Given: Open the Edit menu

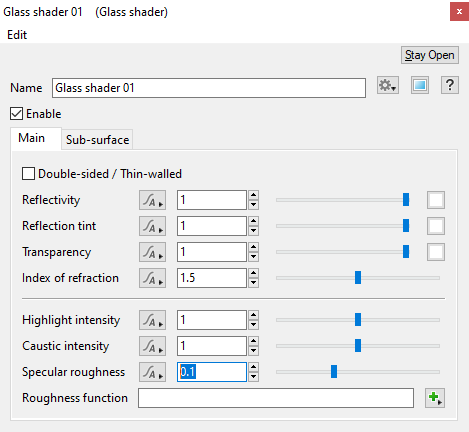Looking at the screenshot, I should point(17,35).
